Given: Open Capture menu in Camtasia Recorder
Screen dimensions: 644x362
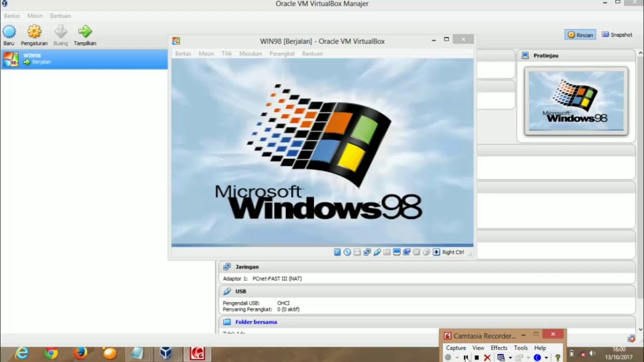Looking at the screenshot, I should tap(456, 348).
